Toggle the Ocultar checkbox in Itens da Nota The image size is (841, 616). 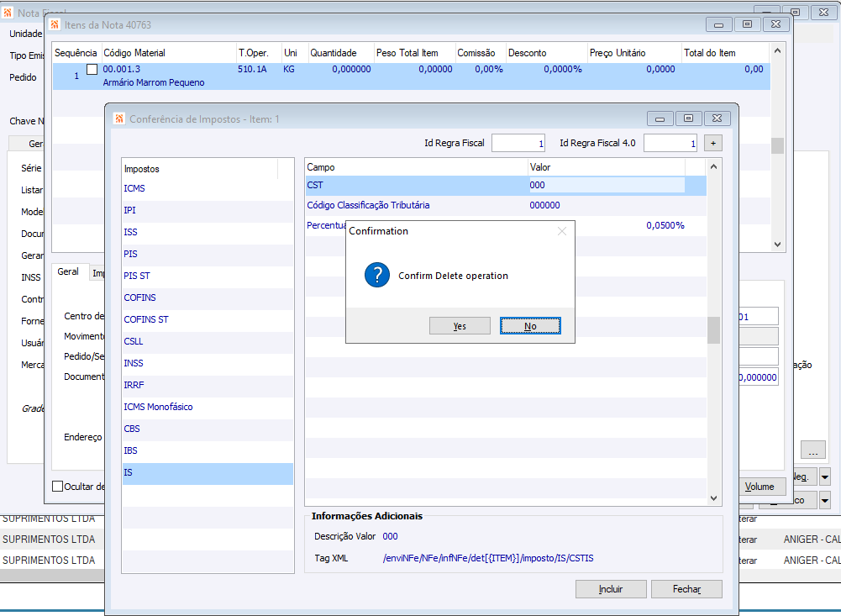click(57, 486)
